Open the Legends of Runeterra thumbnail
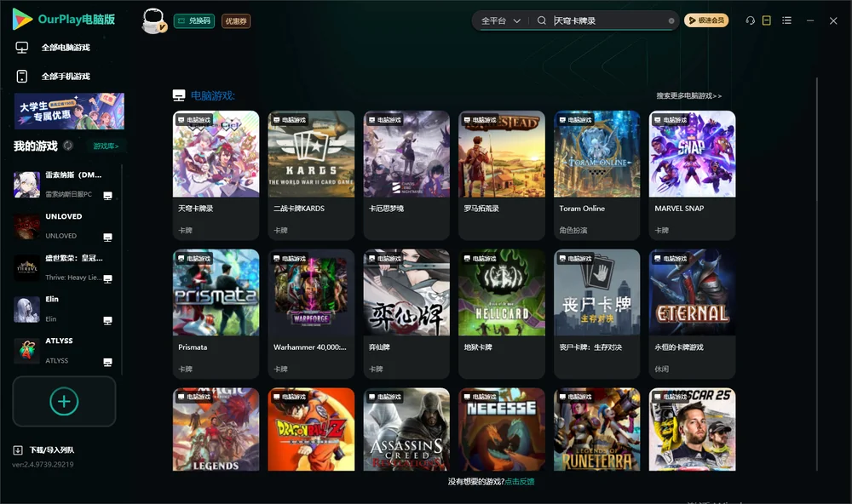852x504 pixels. pos(596,429)
